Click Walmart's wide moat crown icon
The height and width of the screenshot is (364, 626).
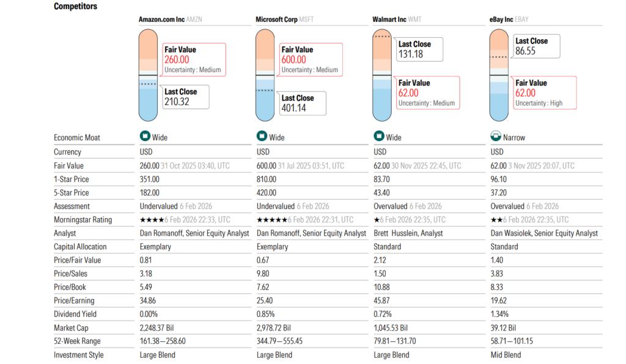pos(379,137)
